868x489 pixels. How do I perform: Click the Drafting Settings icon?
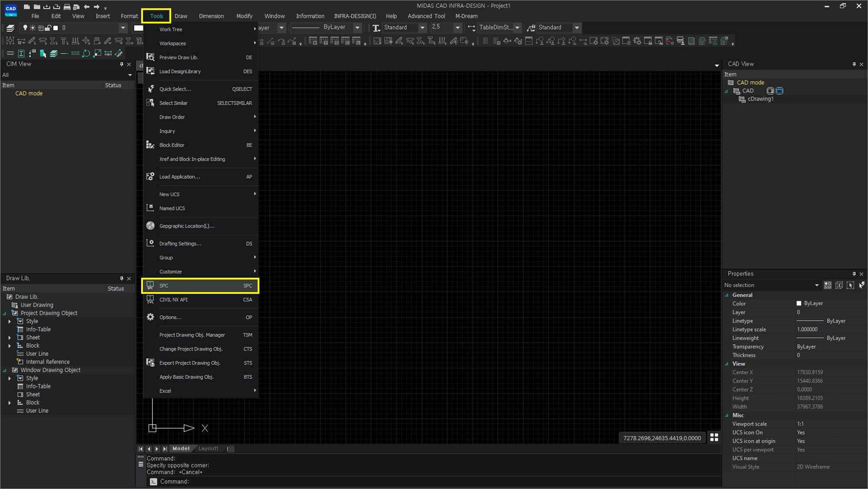coord(150,243)
